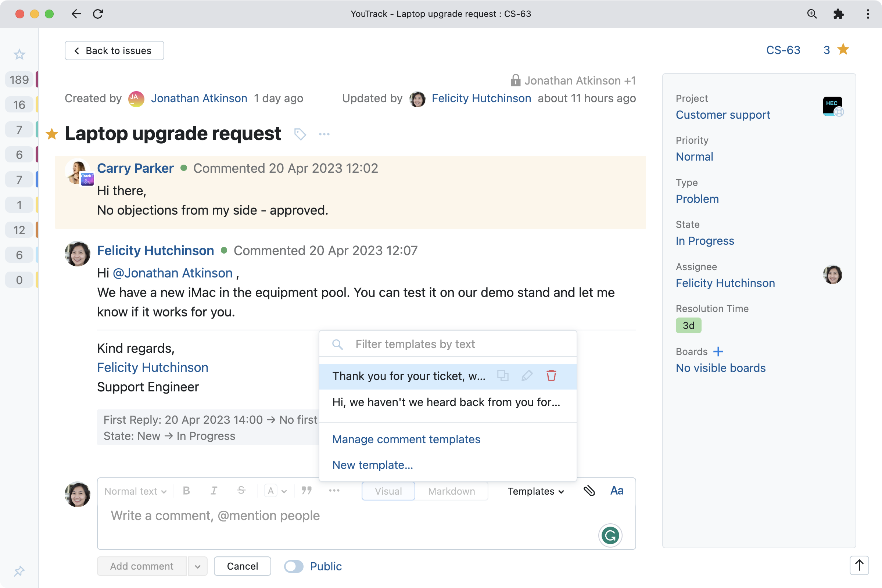Change Project Customer support field
The image size is (882, 588).
[723, 115]
